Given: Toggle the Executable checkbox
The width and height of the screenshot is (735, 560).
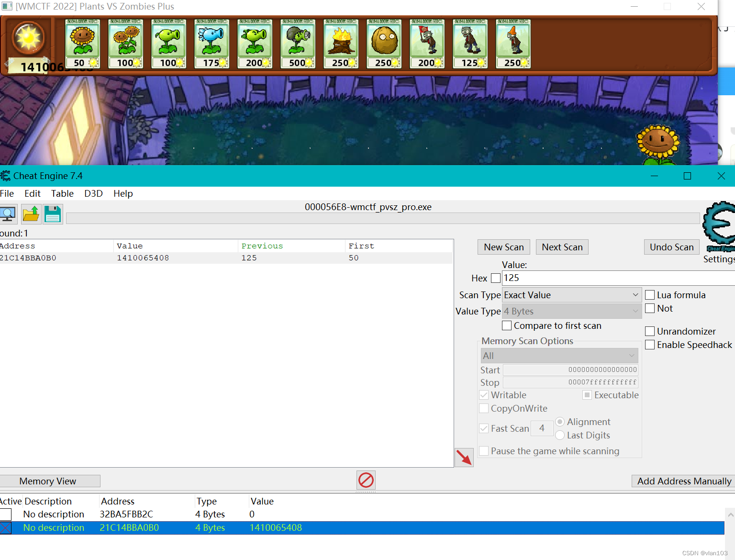Looking at the screenshot, I should [x=587, y=395].
